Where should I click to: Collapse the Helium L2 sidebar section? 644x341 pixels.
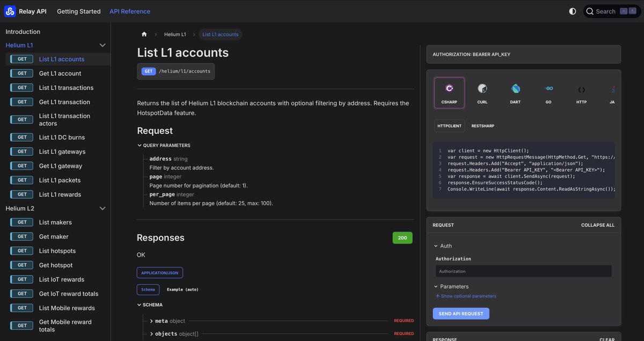click(x=103, y=208)
